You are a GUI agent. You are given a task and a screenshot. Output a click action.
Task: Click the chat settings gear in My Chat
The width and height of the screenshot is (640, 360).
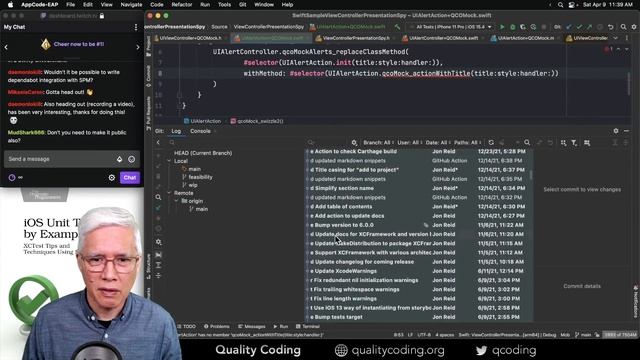111,178
